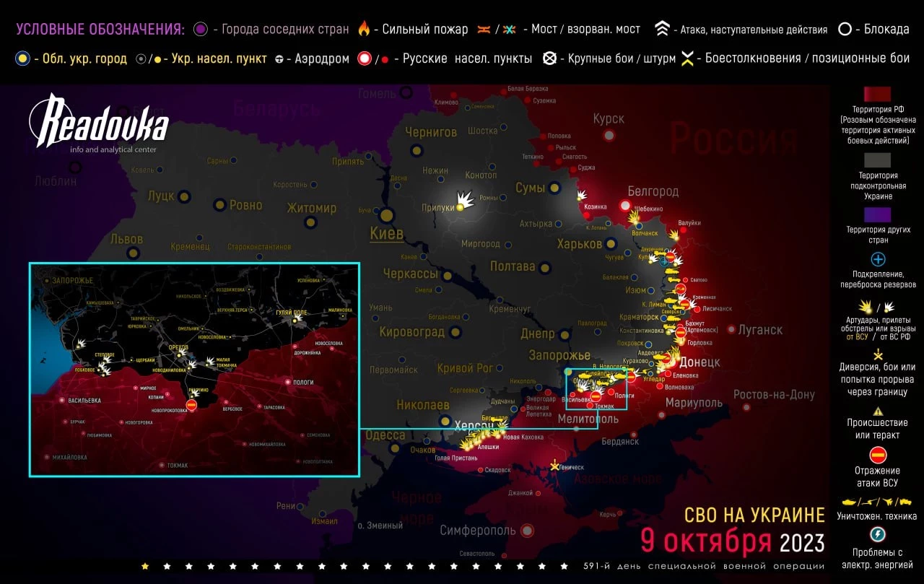Click the Проблемы с электр. энергией lightning icon
Screen dimensions: 924x584
pos(878,535)
